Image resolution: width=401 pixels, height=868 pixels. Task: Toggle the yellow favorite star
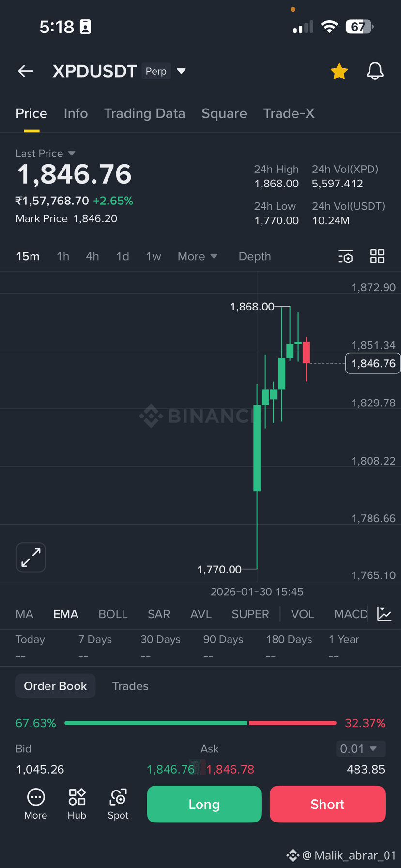click(339, 71)
